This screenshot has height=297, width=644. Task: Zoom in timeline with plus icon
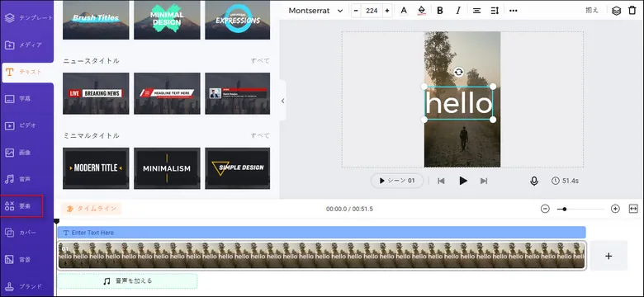click(x=615, y=209)
